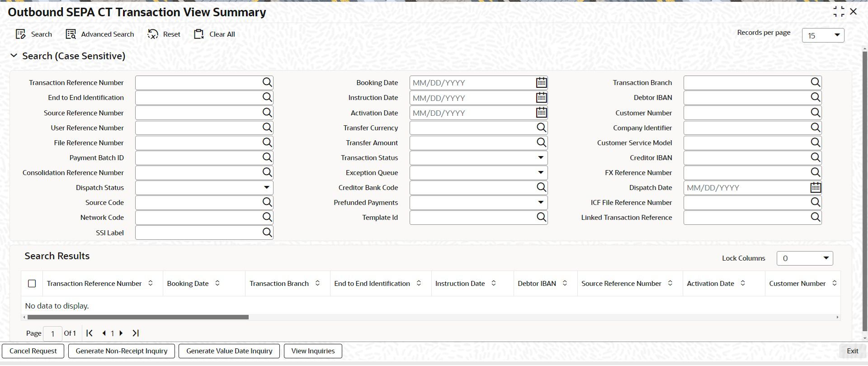This screenshot has height=366, width=868.
Task: Open Dispatch Date calendar picker
Action: [x=815, y=187]
